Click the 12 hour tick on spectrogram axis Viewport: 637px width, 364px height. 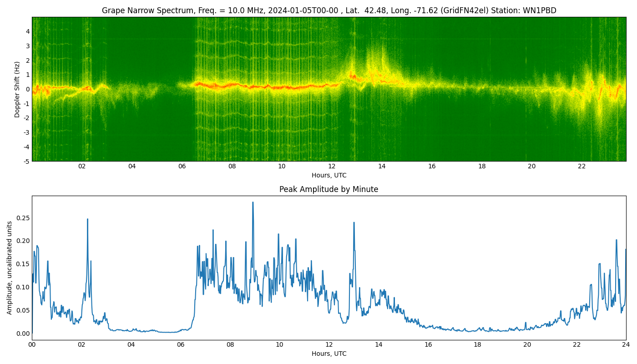click(x=332, y=167)
